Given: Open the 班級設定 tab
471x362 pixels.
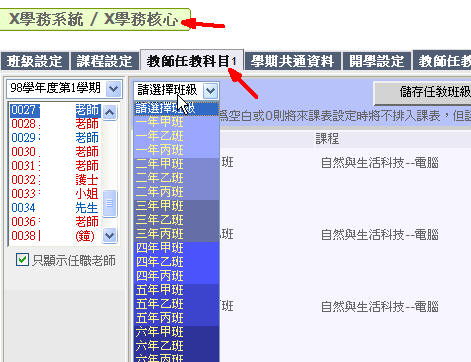Looking at the screenshot, I should tap(35, 61).
